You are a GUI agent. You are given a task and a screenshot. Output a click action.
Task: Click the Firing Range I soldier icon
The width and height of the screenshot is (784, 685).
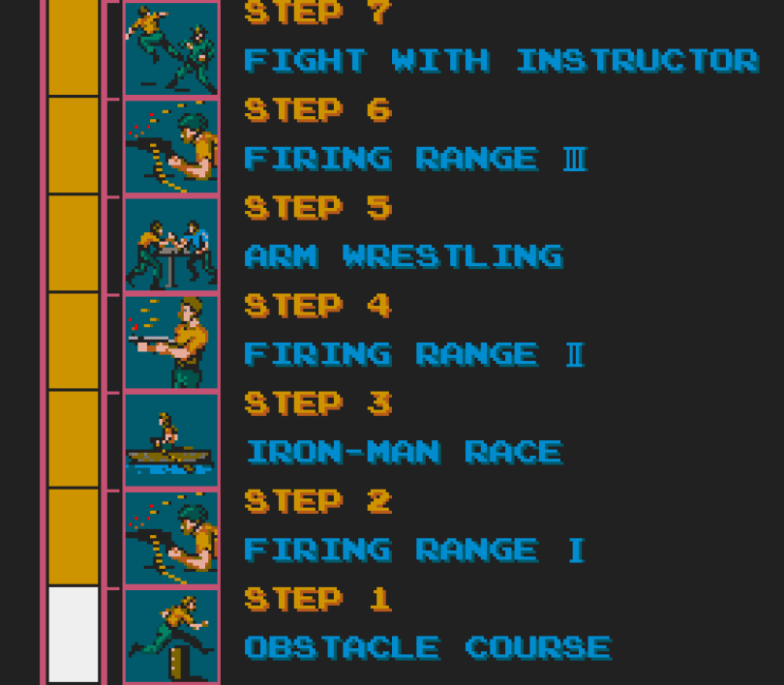click(171, 538)
